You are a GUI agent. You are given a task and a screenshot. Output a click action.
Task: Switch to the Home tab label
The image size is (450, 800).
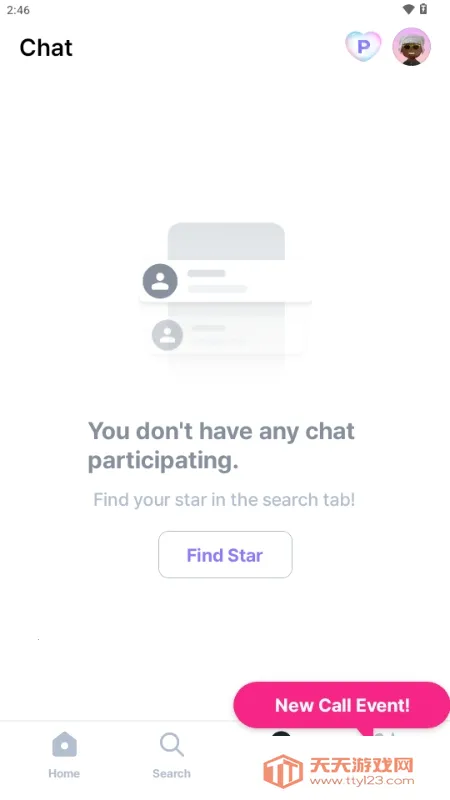coord(64,773)
